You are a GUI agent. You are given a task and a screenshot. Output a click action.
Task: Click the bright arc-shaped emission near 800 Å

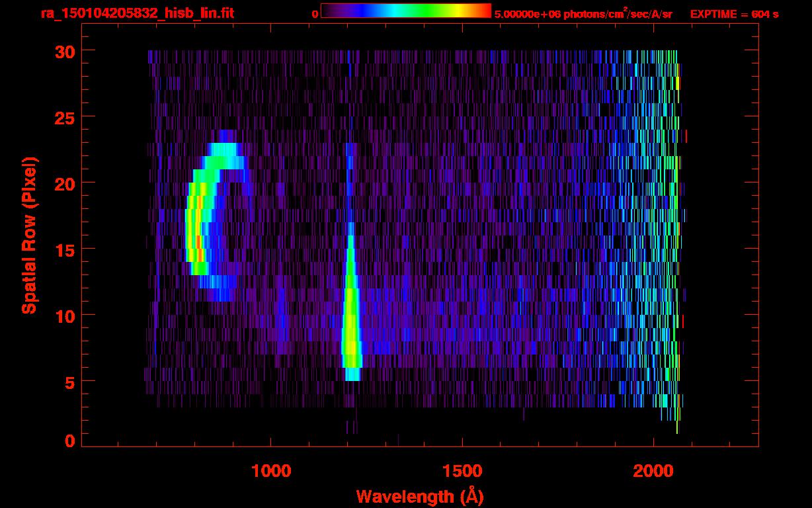coord(196,225)
